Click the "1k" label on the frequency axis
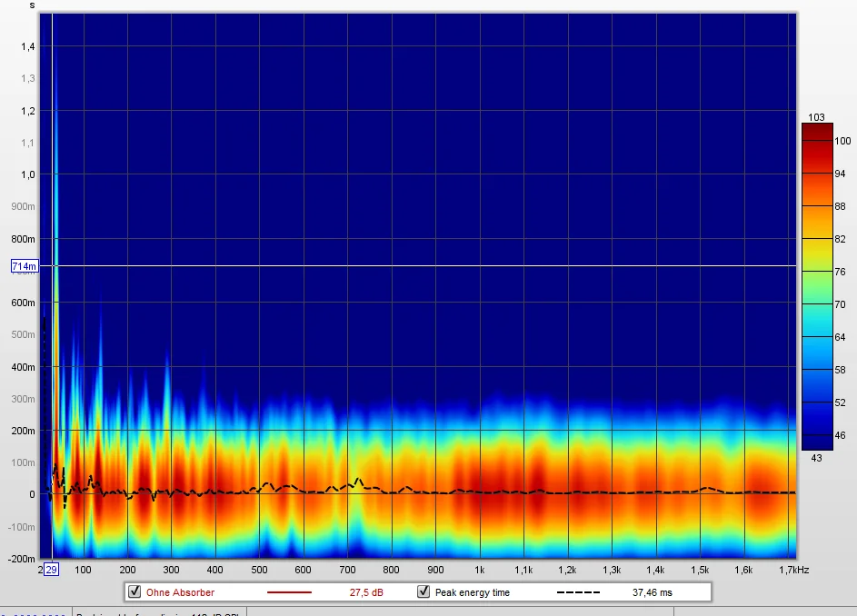The width and height of the screenshot is (857, 616). tap(479, 570)
